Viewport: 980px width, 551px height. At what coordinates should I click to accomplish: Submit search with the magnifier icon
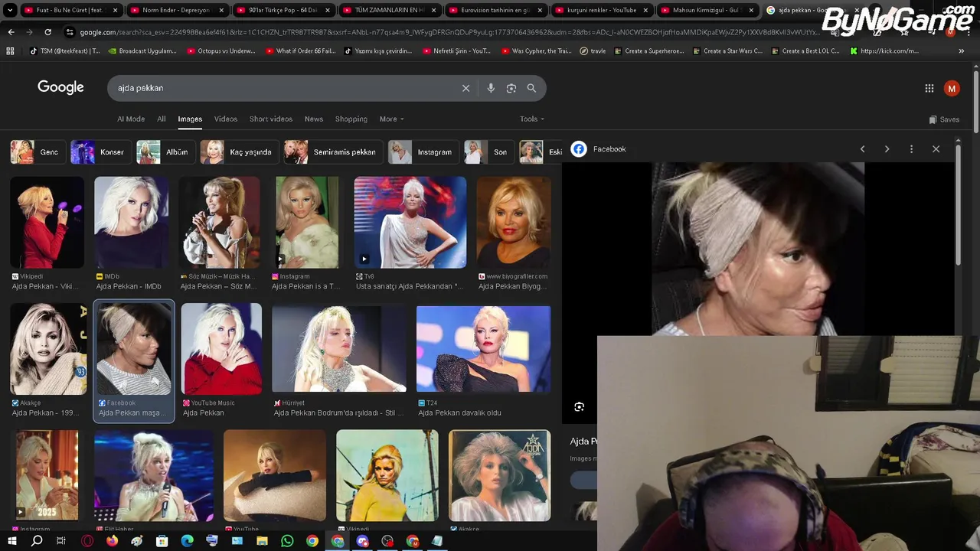click(531, 88)
